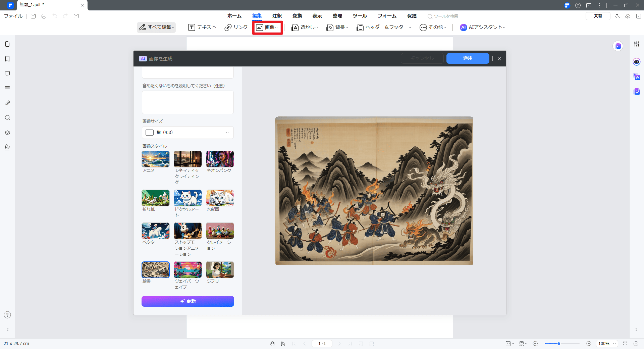Click the help question mark in sidebar
Image resolution: width=644 pixels, height=349 pixels.
(7, 315)
